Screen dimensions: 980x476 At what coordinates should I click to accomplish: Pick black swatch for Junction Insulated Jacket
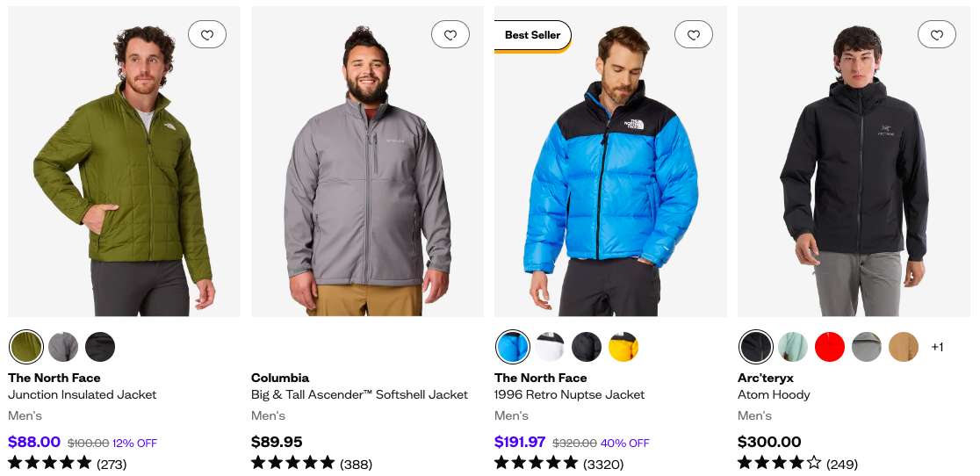[100, 347]
